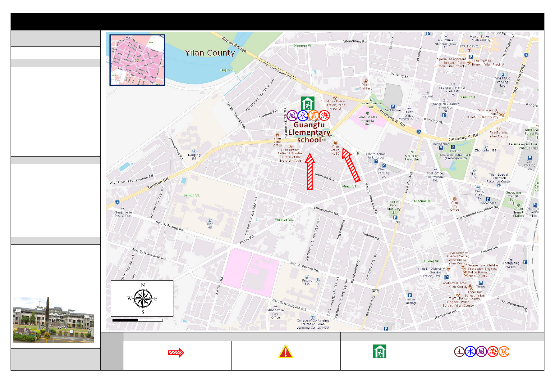This screenshot has height=392, width=555.
Task: Click the 'Jianjun Vil.' village label
Action: [x=192, y=195]
